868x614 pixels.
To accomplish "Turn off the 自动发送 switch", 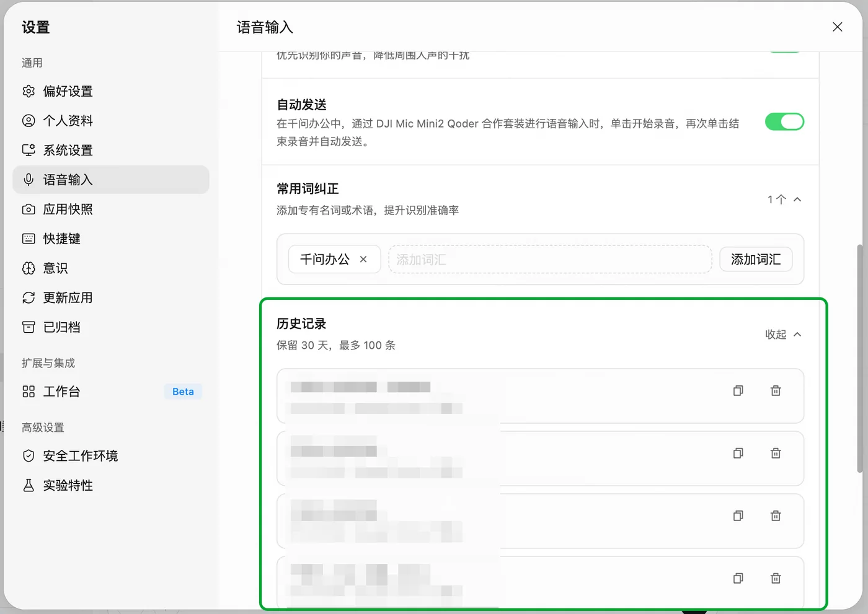I will [784, 121].
